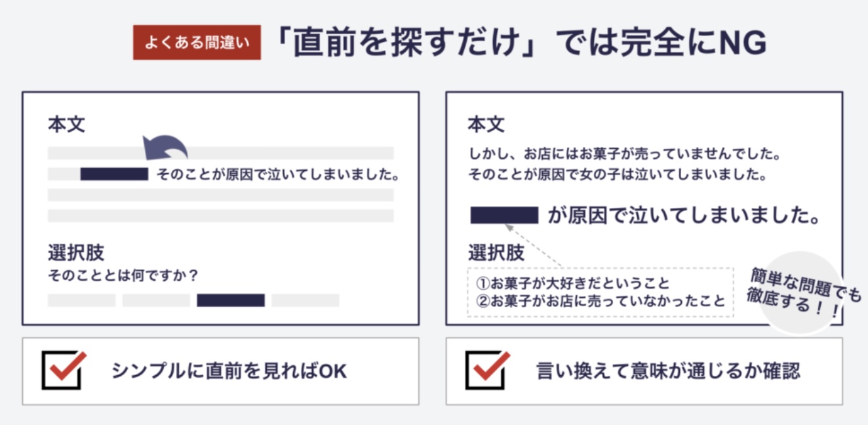
Task: Click the red よくある間違い label
Action: click(197, 43)
